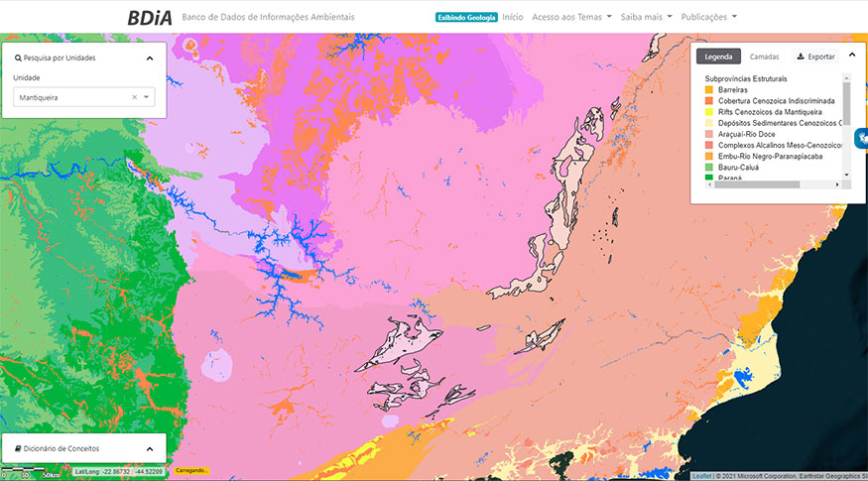Click the Barreiras legend label
868x481 pixels.
coord(733,89)
